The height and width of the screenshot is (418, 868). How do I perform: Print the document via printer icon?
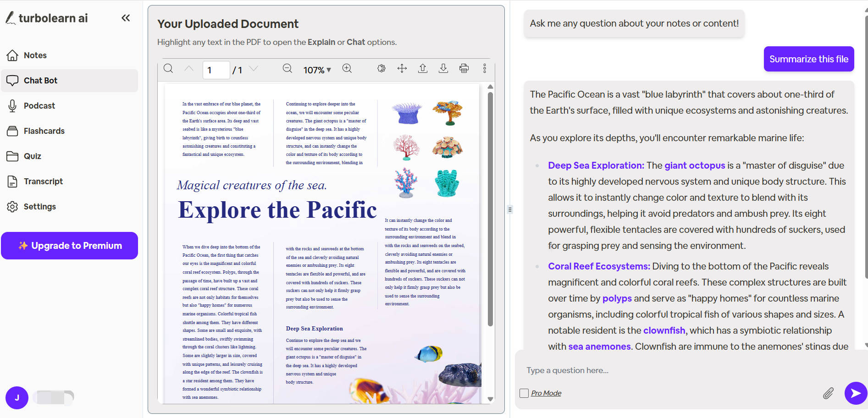464,69
